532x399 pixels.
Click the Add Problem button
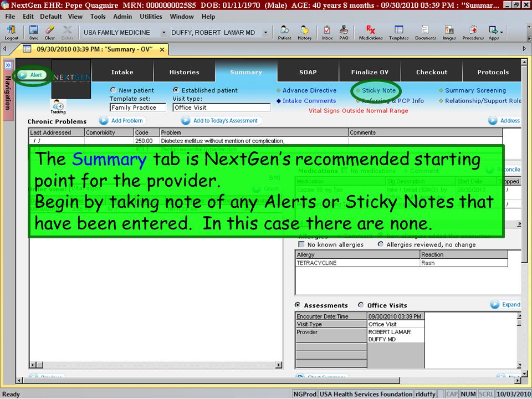pyautogui.click(x=122, y=120)
